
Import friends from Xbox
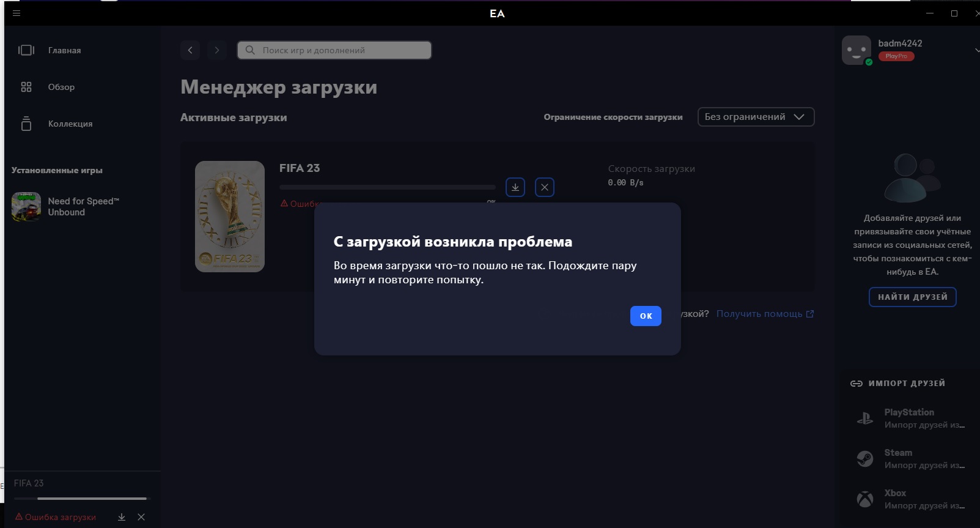click(908, 499)
